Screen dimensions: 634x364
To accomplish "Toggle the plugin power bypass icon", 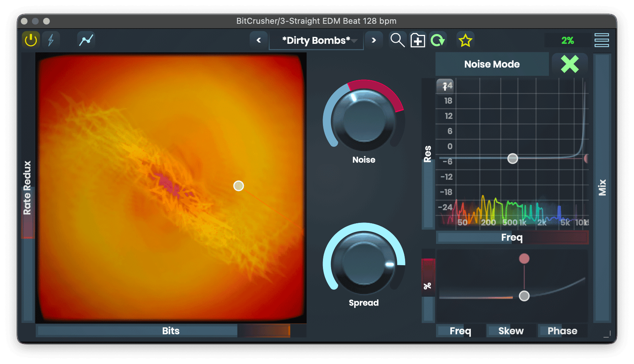I will [x=30, y=40].
